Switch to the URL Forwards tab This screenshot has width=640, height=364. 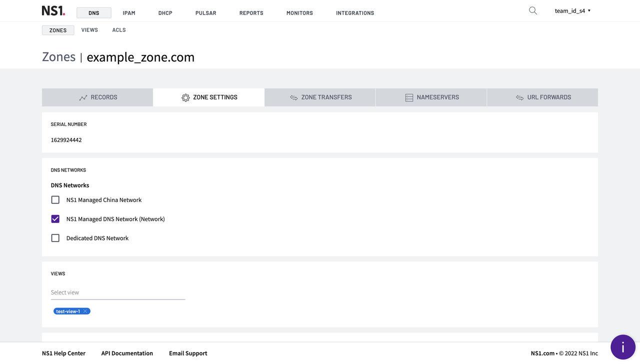click(542, 97)
